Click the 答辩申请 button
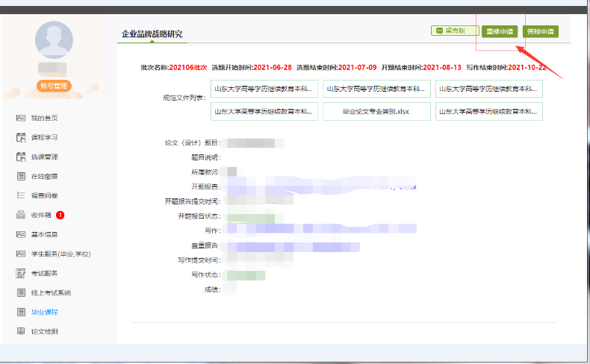The image size is (590, 364). 540,31
